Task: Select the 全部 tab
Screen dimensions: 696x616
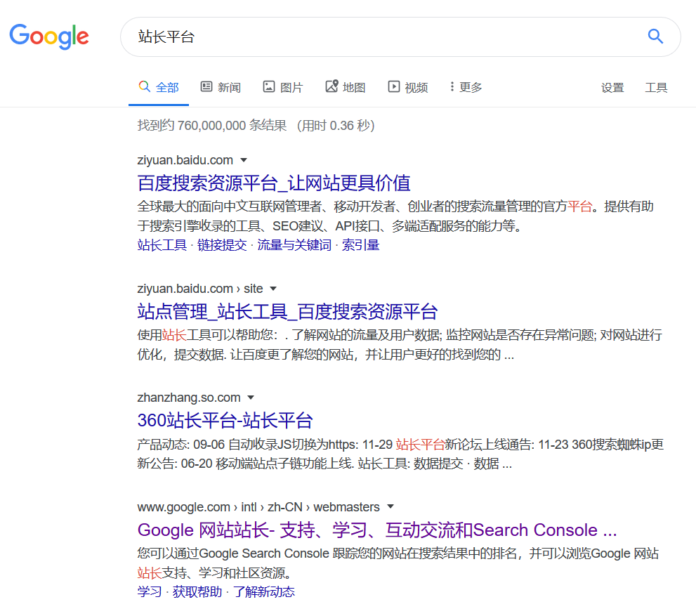Action: [x=159, y=87]
